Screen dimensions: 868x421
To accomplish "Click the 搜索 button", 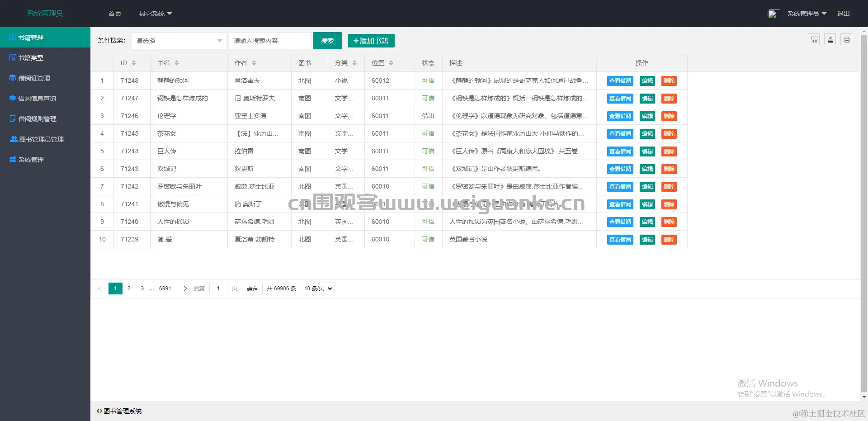I will coord(327,41).
